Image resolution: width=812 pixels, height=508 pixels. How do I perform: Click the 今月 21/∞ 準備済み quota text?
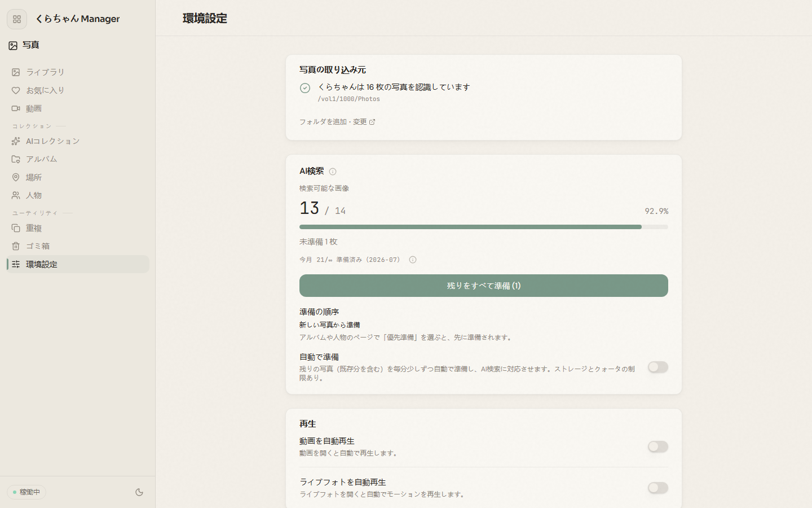click(350, 260)
